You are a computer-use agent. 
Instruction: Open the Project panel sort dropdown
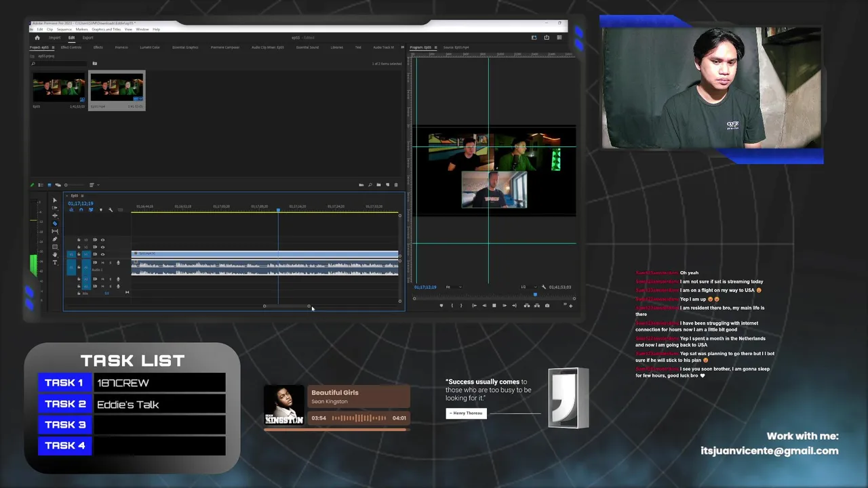click(95, 184)
